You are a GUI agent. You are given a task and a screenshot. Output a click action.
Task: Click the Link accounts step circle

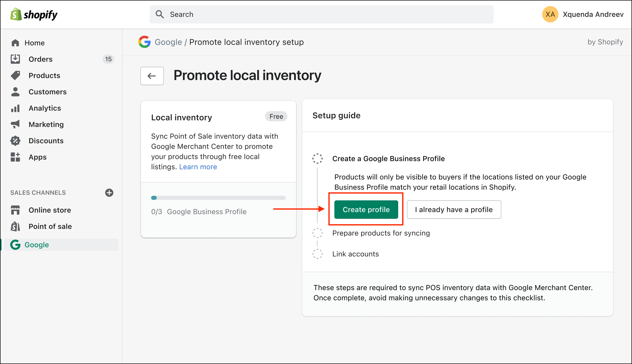[x=317, y=254]
